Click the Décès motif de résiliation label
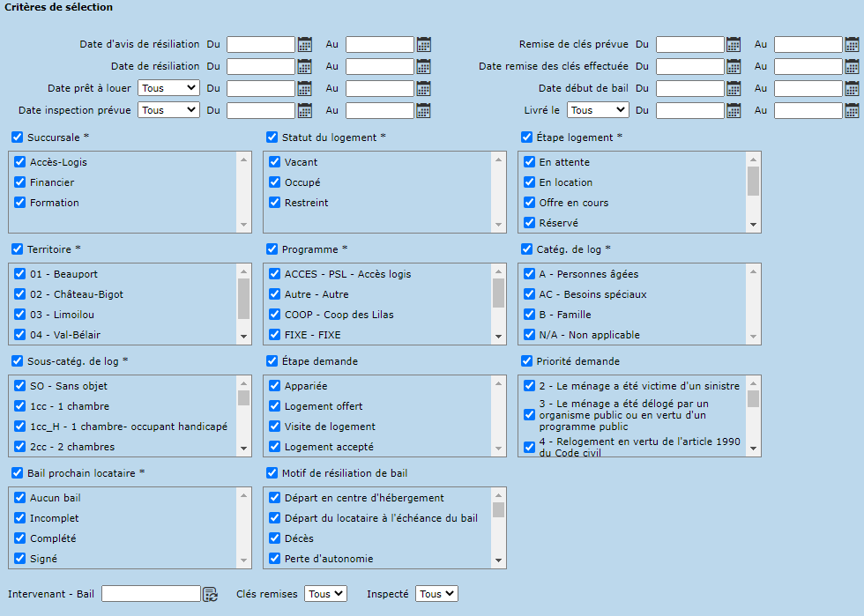The width and height of the screenshot is (864, 616). pos(298,538)
